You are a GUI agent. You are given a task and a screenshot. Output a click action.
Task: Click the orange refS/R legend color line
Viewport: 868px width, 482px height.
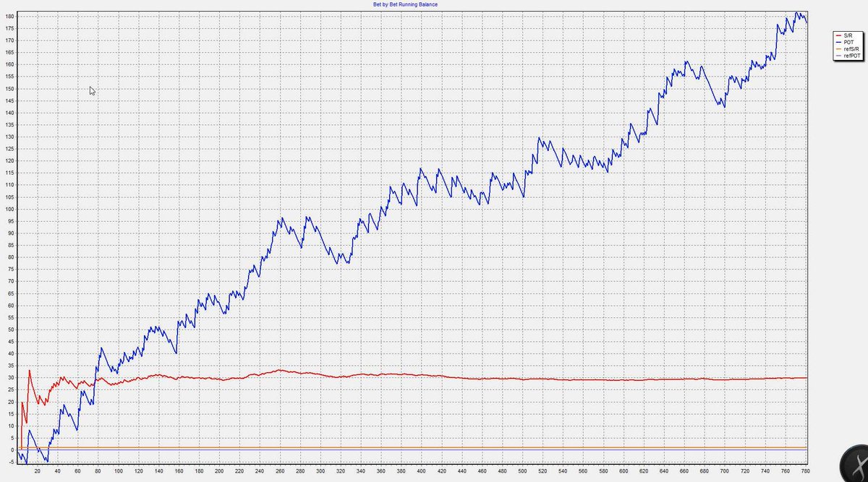click(838, 49)
